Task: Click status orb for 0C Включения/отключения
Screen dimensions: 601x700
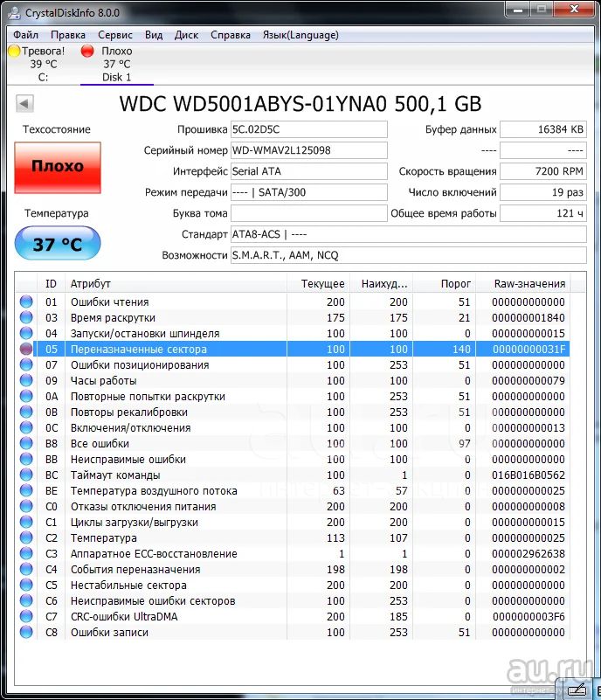Action: pos(26,427)
